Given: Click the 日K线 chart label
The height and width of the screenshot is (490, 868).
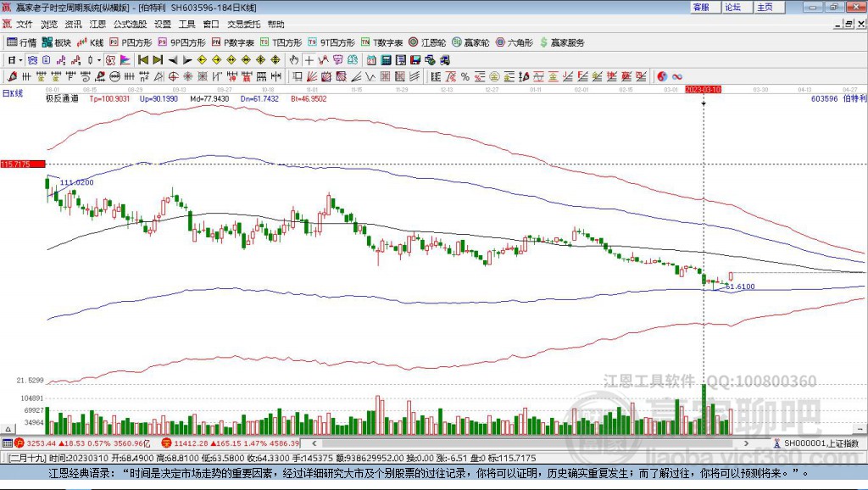Looking at the screenshot, I should pyautogui.click(x=13, y=93).
